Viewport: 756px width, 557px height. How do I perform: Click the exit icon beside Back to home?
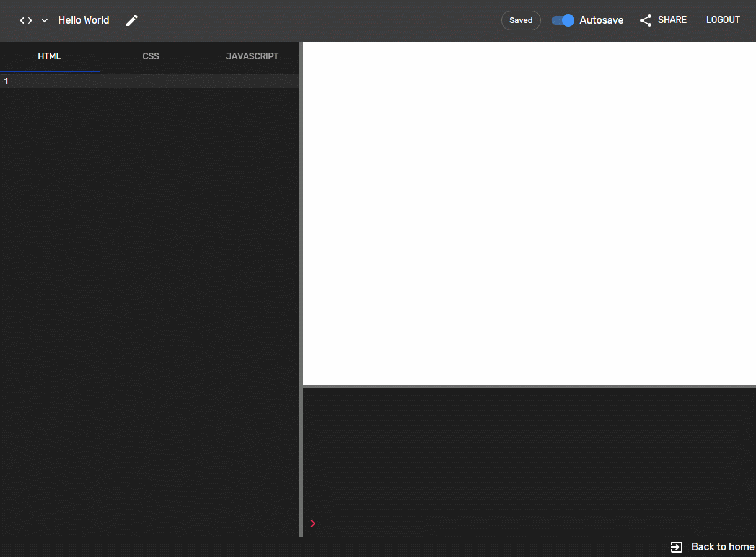click(x=676, y=547)
